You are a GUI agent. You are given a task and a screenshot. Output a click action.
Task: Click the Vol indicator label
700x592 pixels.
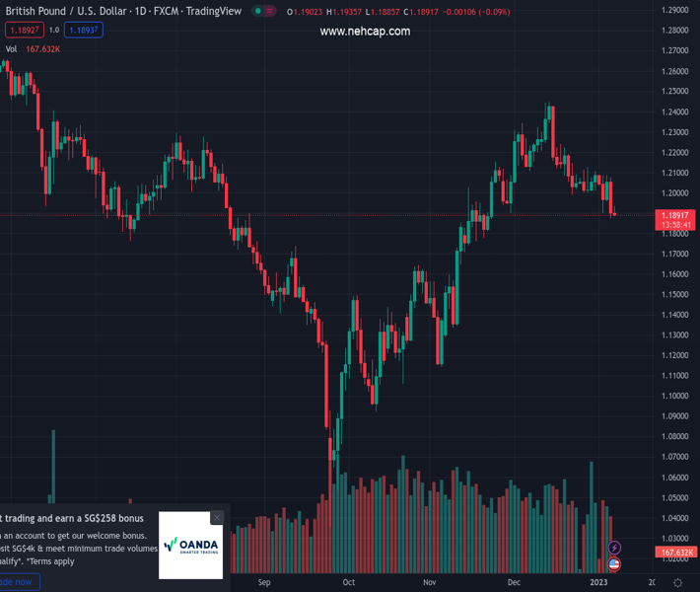tap(11, 48)
